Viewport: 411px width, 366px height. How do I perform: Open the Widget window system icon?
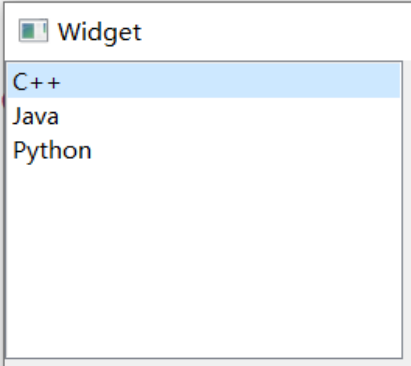point(33,31)
